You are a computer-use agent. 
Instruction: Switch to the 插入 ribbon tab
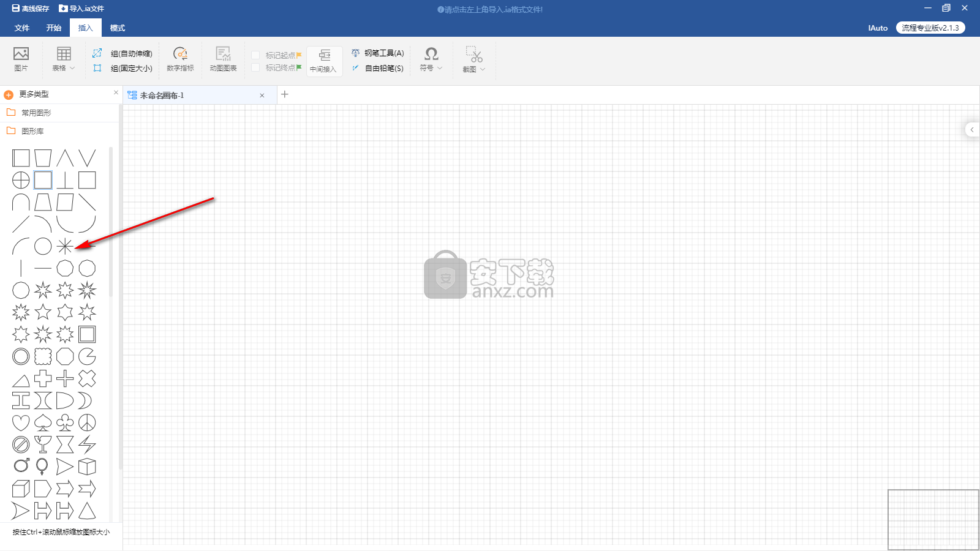[x=86, y=28]
